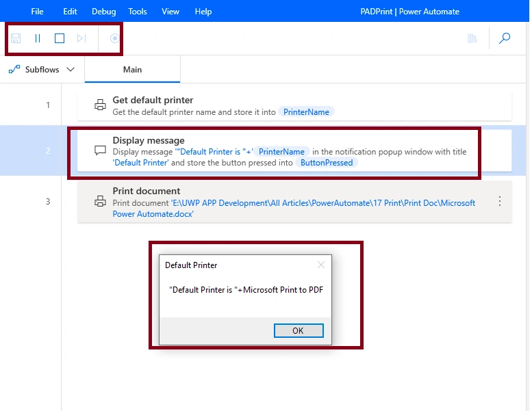Screen dimensions: 532x411
Task: Click the Display message speech bubble icon
Action: coord(100,150)
